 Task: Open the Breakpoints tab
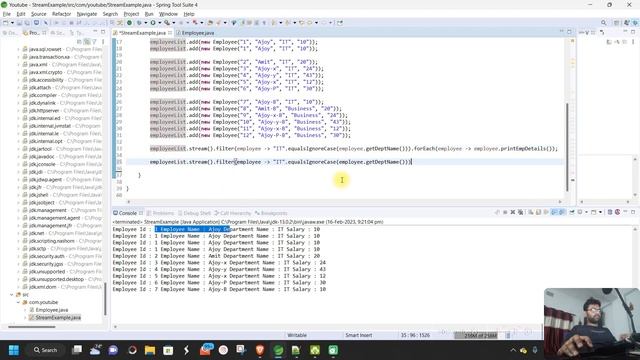pos(271,213)
